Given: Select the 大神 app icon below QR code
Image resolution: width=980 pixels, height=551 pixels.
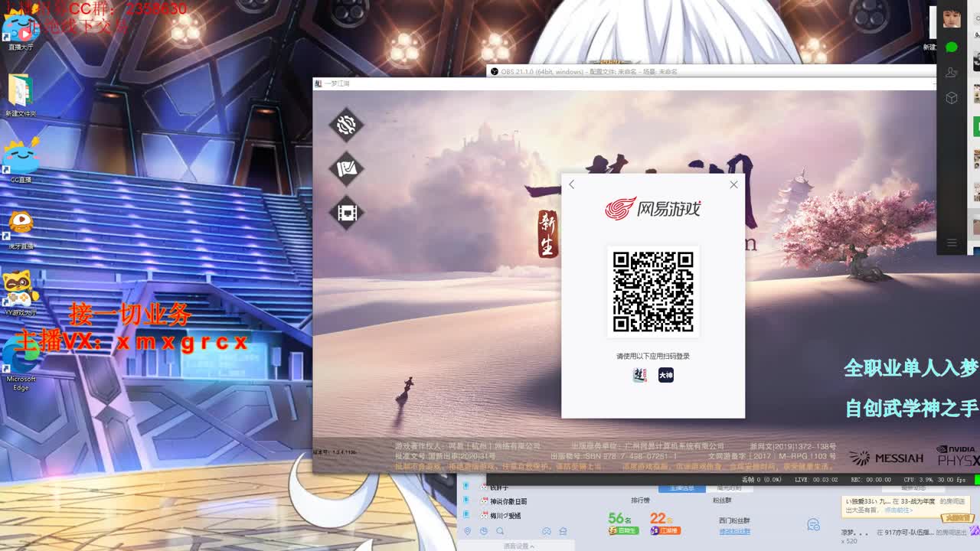Looking at the screenshot, I should pyautogui.click(x=666, y=375).
